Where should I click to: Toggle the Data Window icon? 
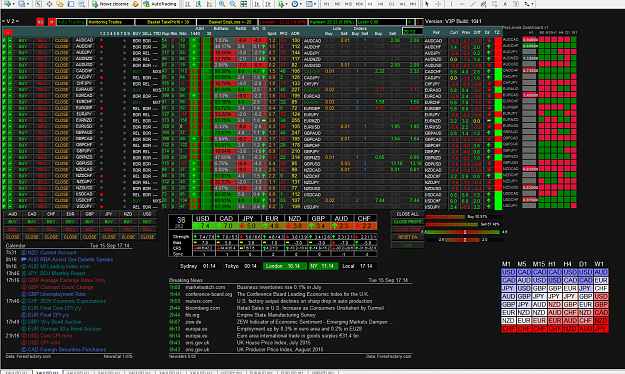tap(49, 4)
